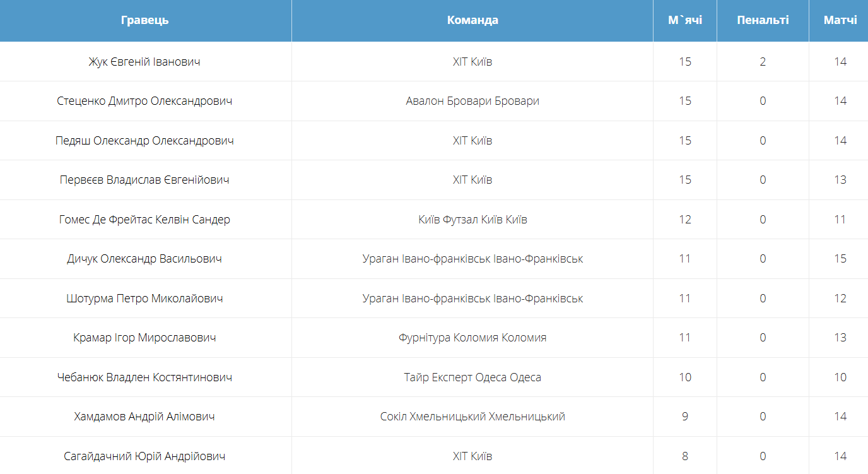The height and width of the screenshot is (474, 868).
Task: Click team Київ Футзал Київ Київ
Action: pyautogui.click(x=472, y=220)
